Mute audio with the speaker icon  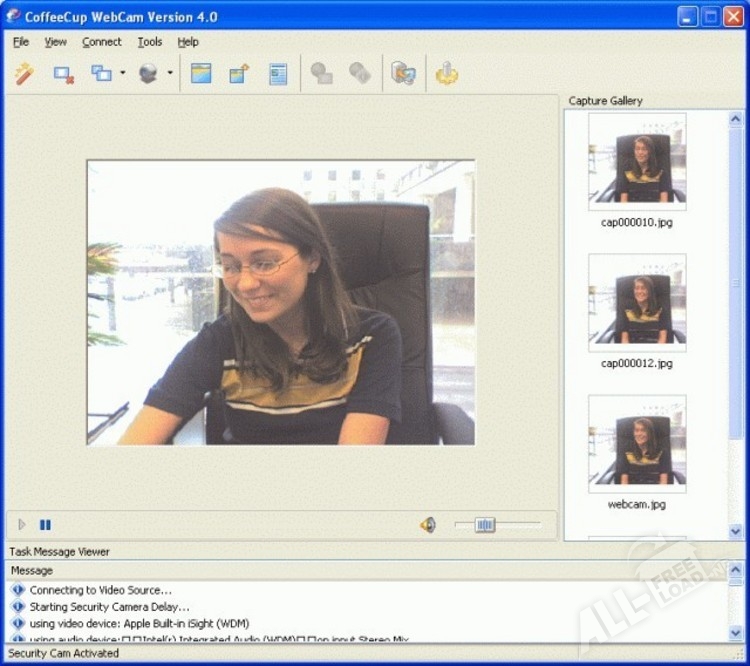click(428, 525)
